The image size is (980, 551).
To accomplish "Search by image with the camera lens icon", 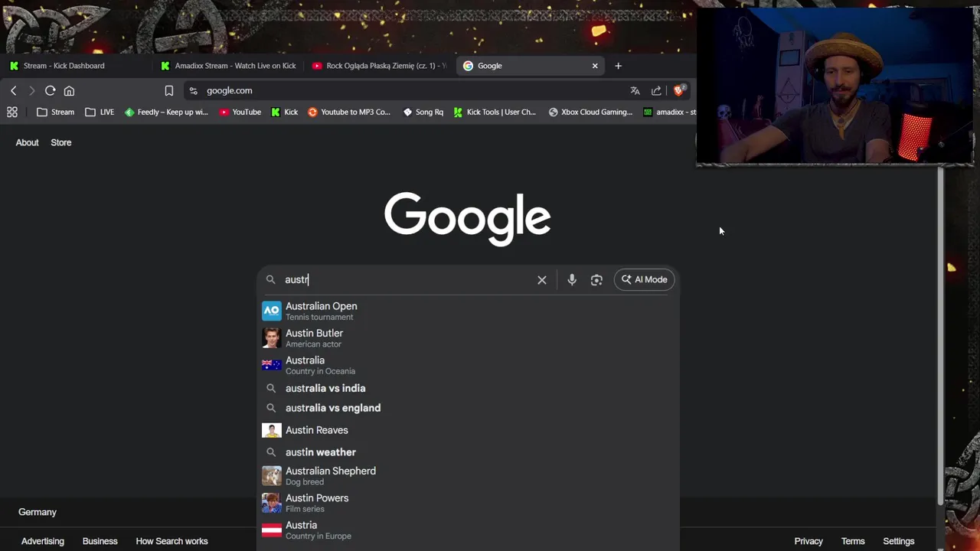I will pos(596,279).
